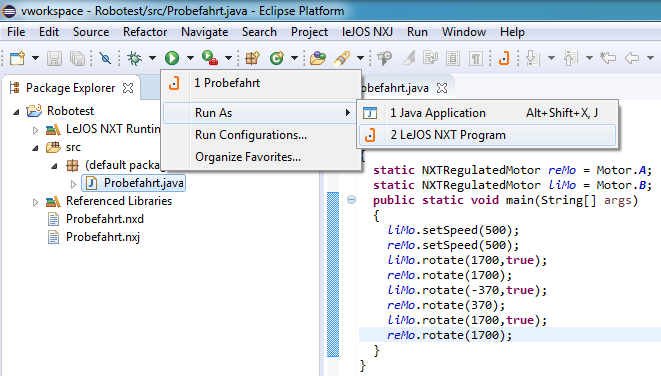
Task: Open the New Java Class dropdown arrow
Action: point(294,58)
